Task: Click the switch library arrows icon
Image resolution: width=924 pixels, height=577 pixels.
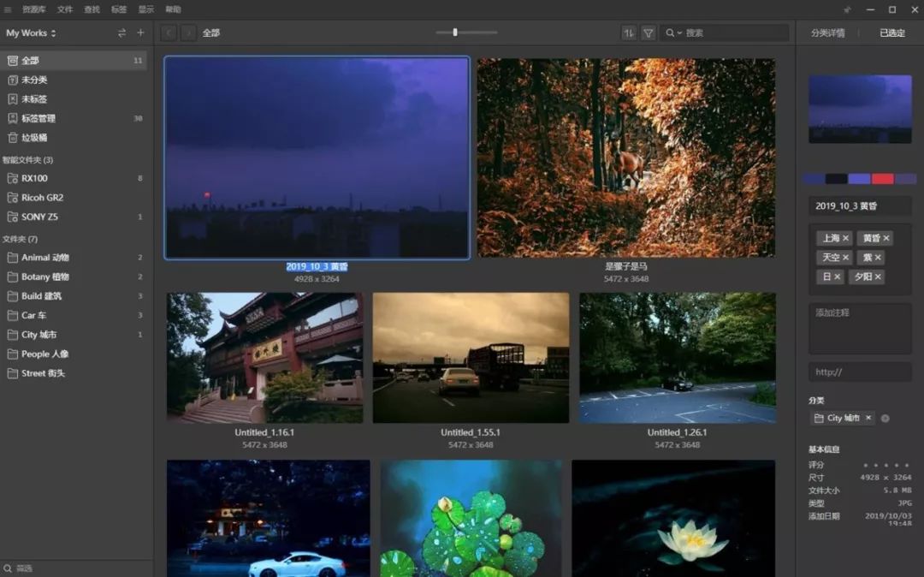Action: (121, 33)
